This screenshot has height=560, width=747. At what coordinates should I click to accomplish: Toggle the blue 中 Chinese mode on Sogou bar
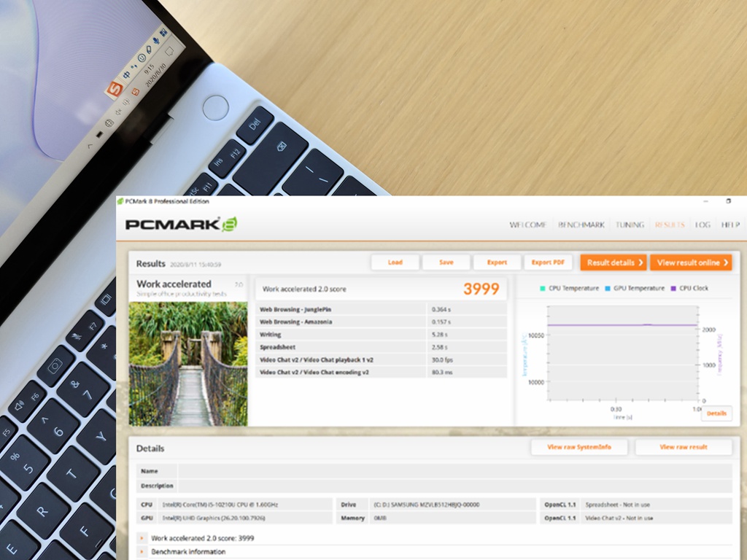pyautogui.click(x=126, y=75)
